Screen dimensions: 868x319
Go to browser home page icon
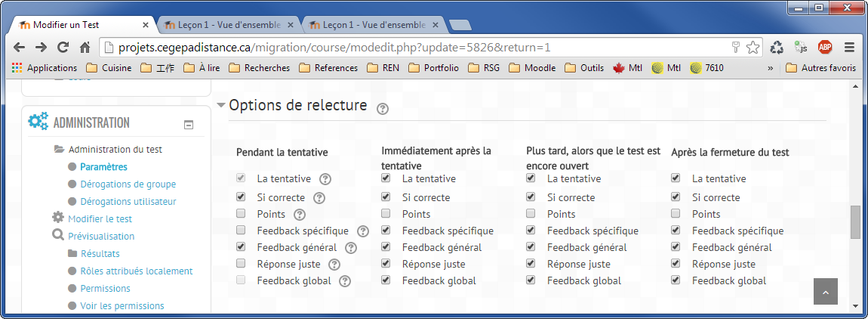(85, 47)
